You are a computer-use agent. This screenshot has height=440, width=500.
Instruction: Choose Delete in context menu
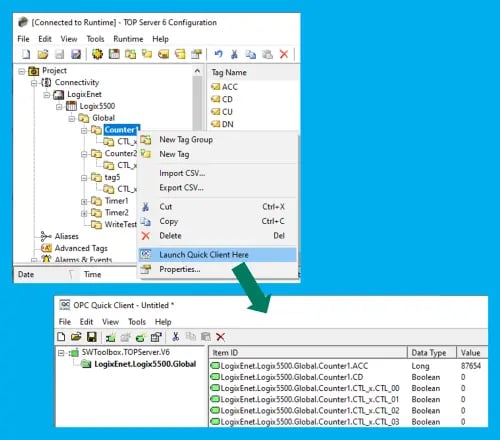point(217,236)
